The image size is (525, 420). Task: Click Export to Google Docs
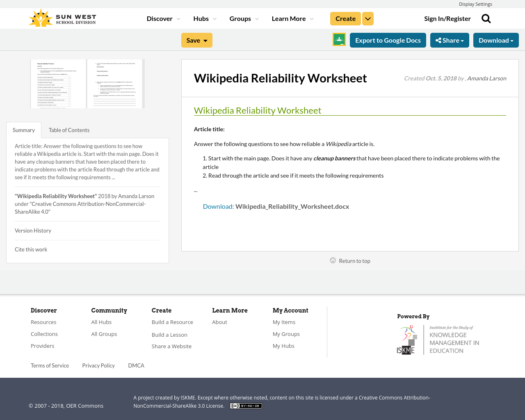[388, 39]
